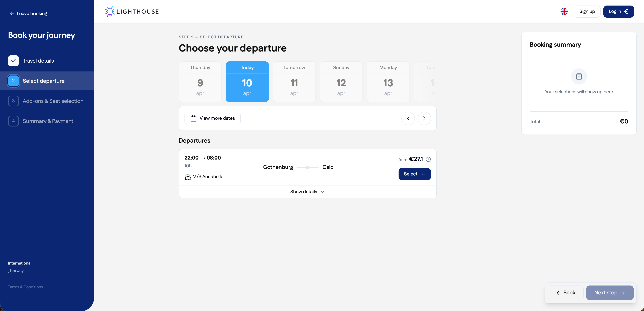The width and height of the screenshot is (644, 311).
Task: Click the Leave booking back arrow
Action: point(12,14)
